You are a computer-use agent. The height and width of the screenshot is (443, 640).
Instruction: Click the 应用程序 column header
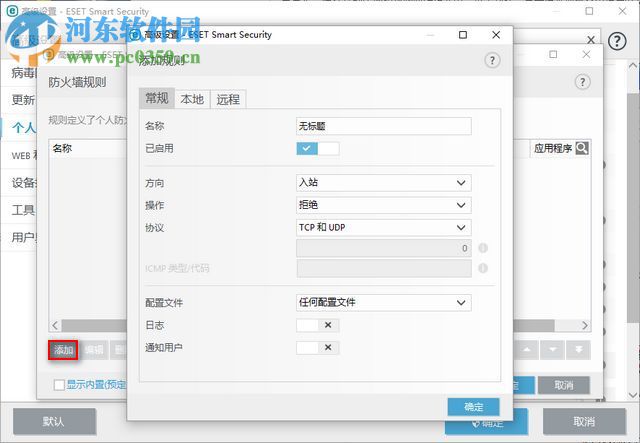tap(553, 149)
